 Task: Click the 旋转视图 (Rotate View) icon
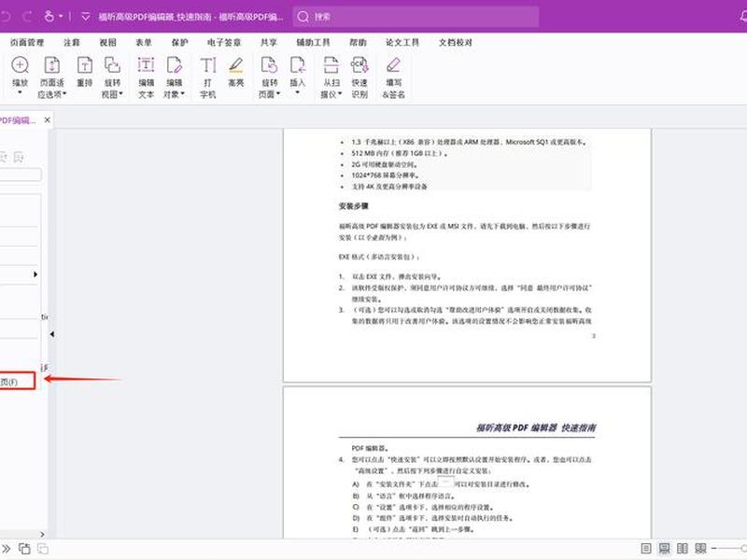[112, 65]
